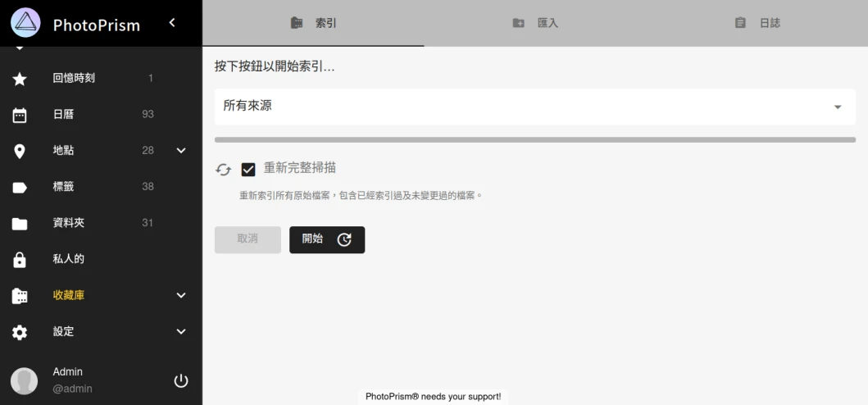Expand the 地點 submenu arrow
Image resolution: width=868 pixels, height=405 pixels.
181,151
